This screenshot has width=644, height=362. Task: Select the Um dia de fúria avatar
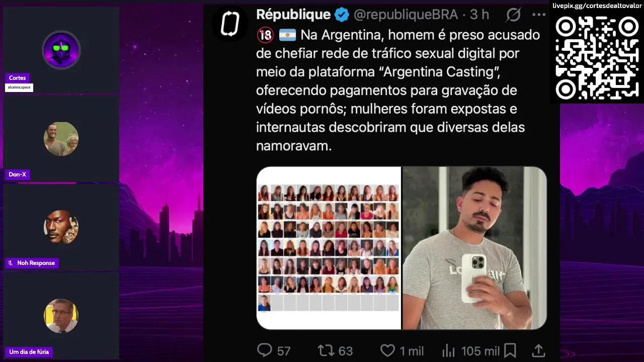61,316
